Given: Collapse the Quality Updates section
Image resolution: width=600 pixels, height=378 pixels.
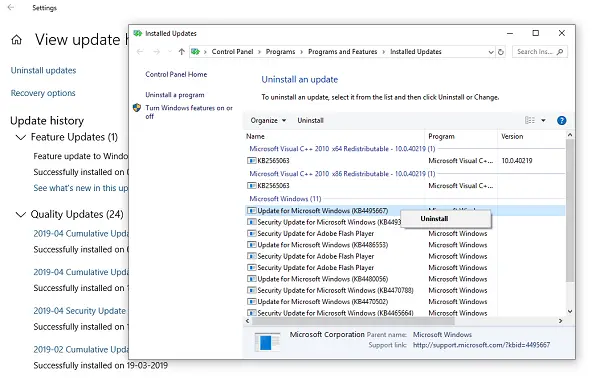Looking at the screenshot, I should click(21, 214).
